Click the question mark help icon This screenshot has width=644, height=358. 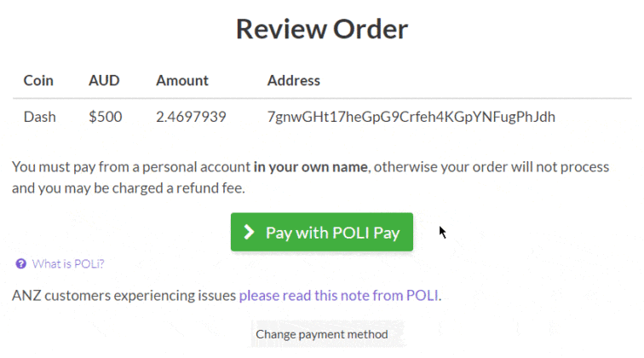[20, 263]
